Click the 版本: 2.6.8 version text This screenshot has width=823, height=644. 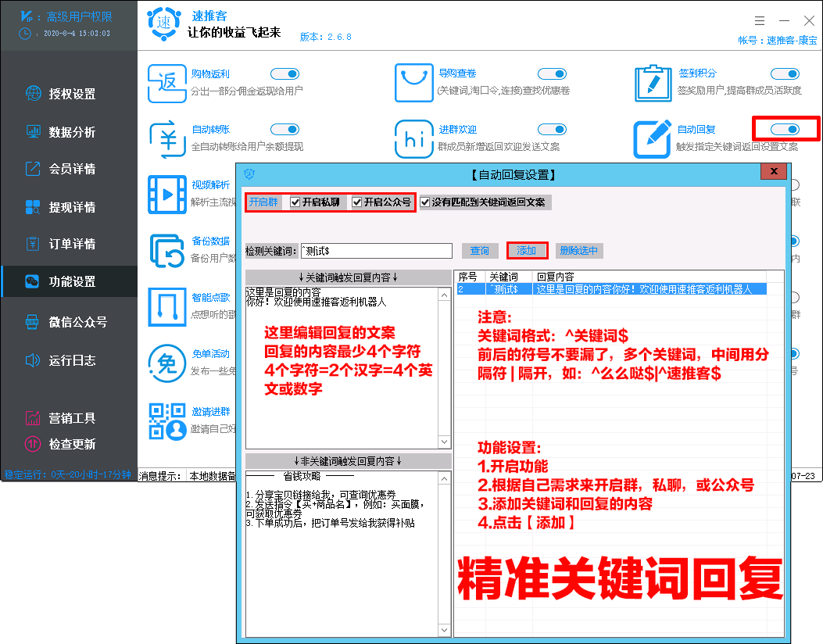tap(325, 37)
